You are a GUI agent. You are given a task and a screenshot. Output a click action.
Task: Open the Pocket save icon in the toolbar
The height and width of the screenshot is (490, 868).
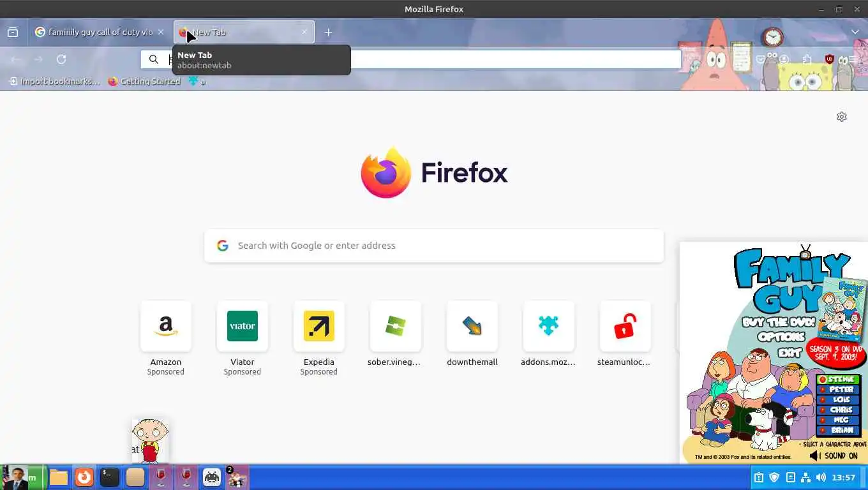pyautogui.click(x=761, y=59)
